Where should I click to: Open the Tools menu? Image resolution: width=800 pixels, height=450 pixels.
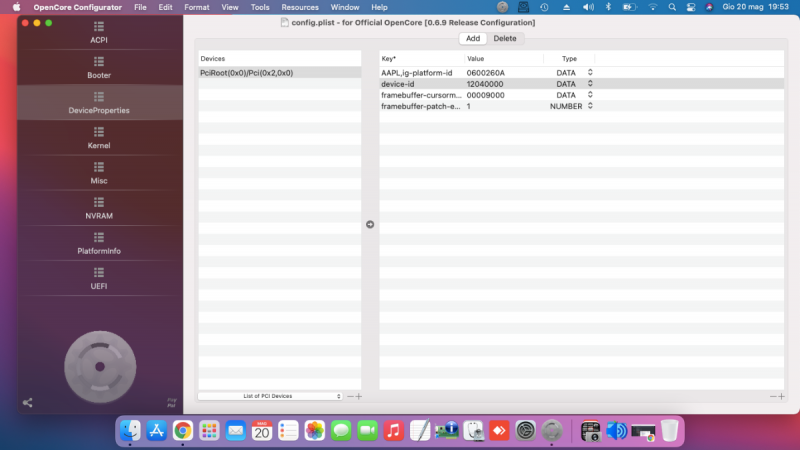[260, 7]
